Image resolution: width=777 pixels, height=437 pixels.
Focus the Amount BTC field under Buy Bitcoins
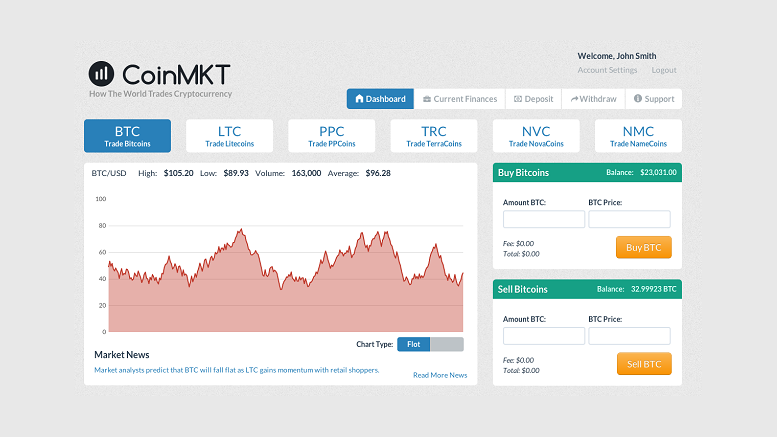pos(543,219)
